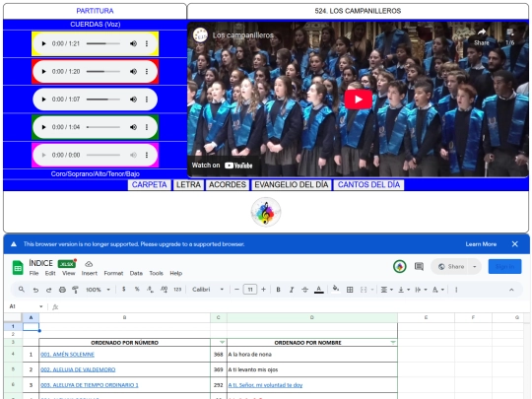Viewport: 532px width, 399px height.
Task: Click Learn More in browser warning banner
Action: point(481,244)
